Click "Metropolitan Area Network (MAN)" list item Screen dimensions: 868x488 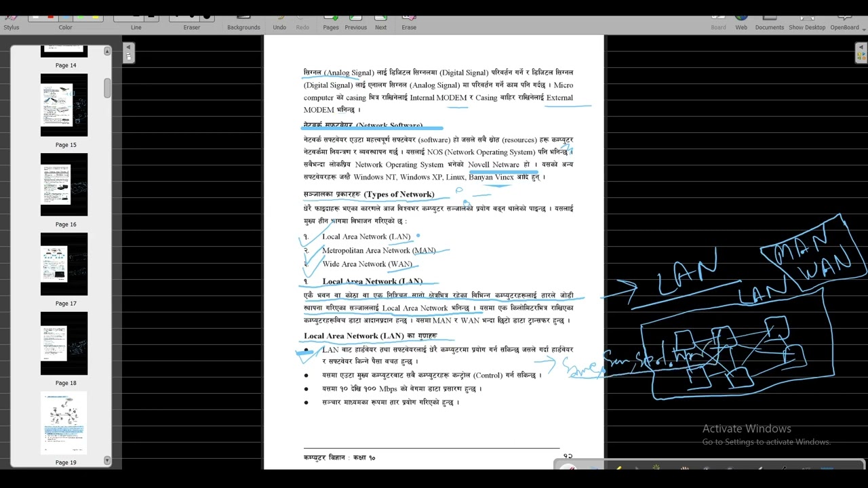(379, 250)
